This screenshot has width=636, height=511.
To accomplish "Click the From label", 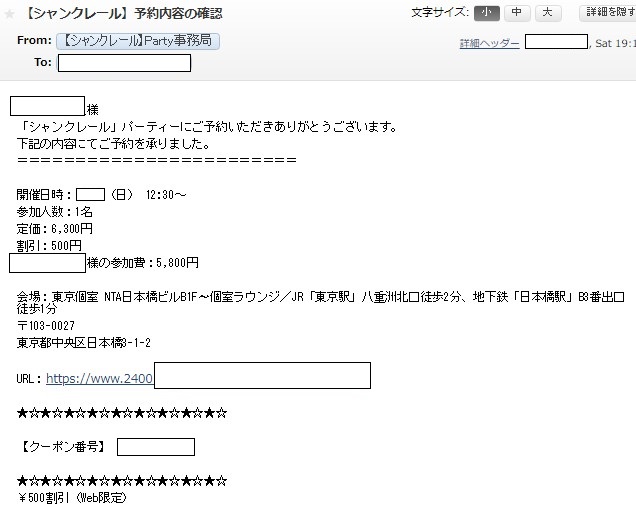I will [x=34, y=41].
